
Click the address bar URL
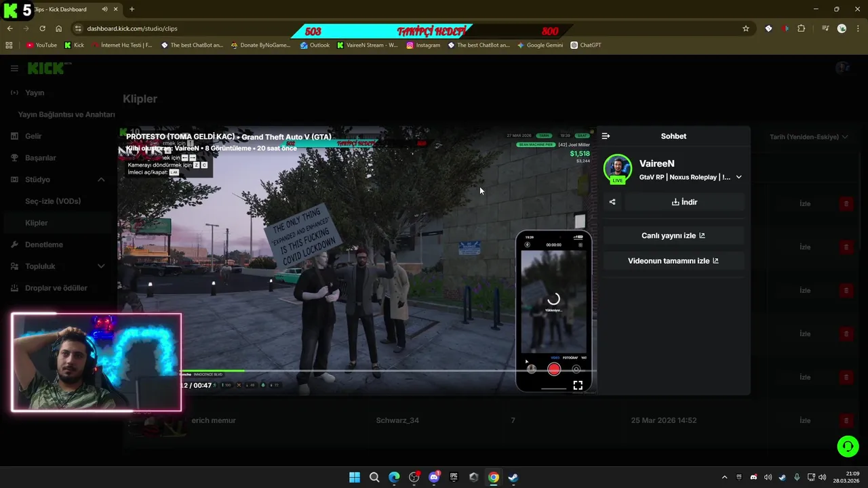pyautogui.click(x=132, y=28)
